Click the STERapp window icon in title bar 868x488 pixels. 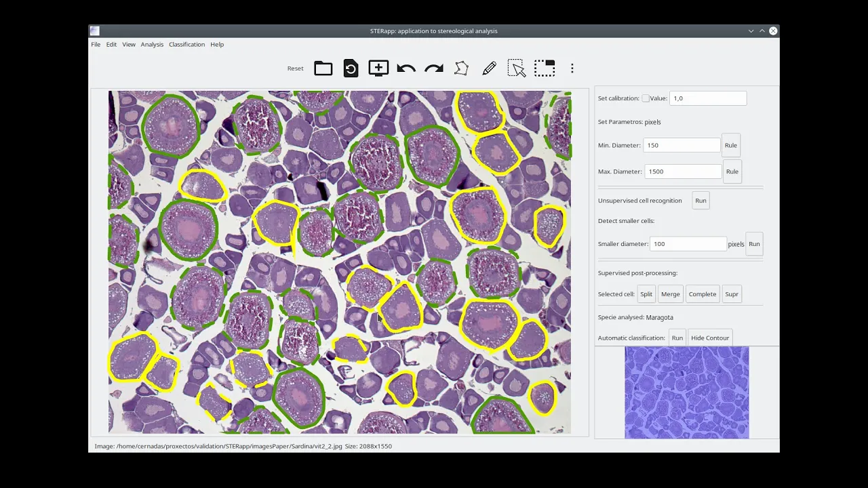94,30
